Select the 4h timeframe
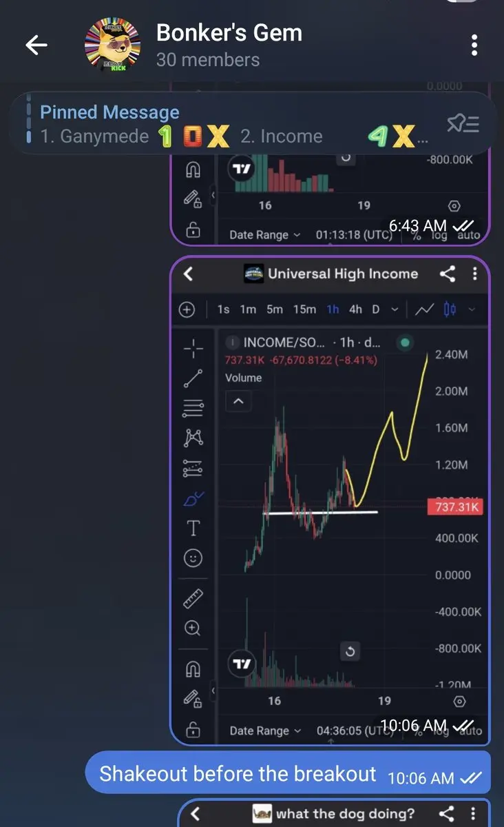 click(355, 309)
